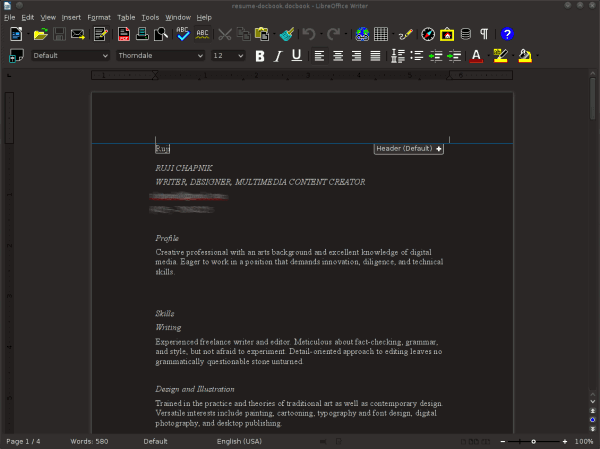Apply yellow Highlighting color
Image resolution: width=600 pixels, height=449 pixels.
[501, 56]
